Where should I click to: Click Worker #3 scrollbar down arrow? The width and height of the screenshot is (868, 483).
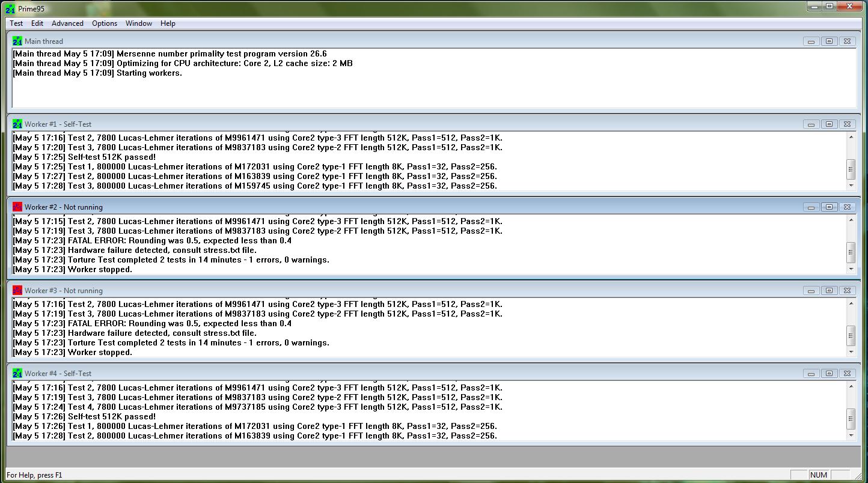click(x=851, y=352)
